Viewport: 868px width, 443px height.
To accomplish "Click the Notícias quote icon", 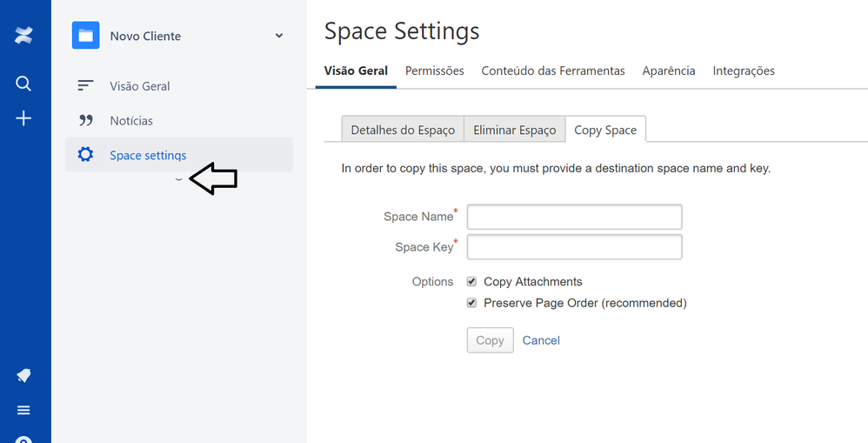I will pyautogui.click(x=85, y=121).
